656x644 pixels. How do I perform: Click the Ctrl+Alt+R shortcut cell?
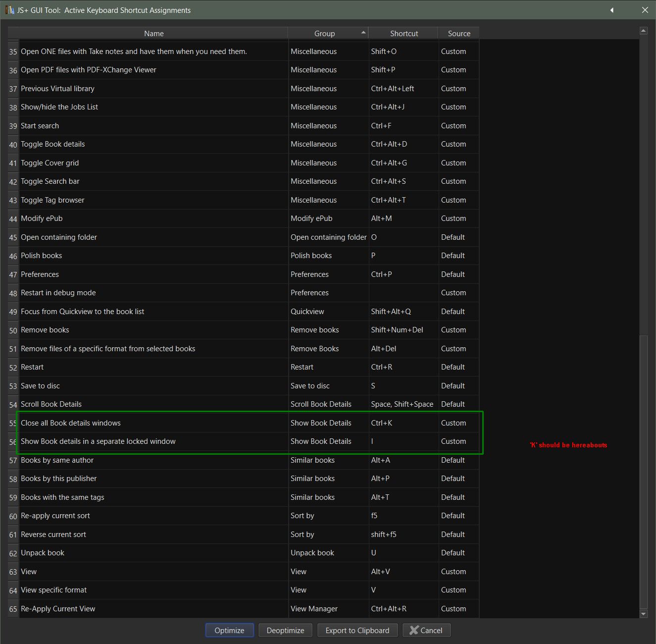[x=404, y=609]
